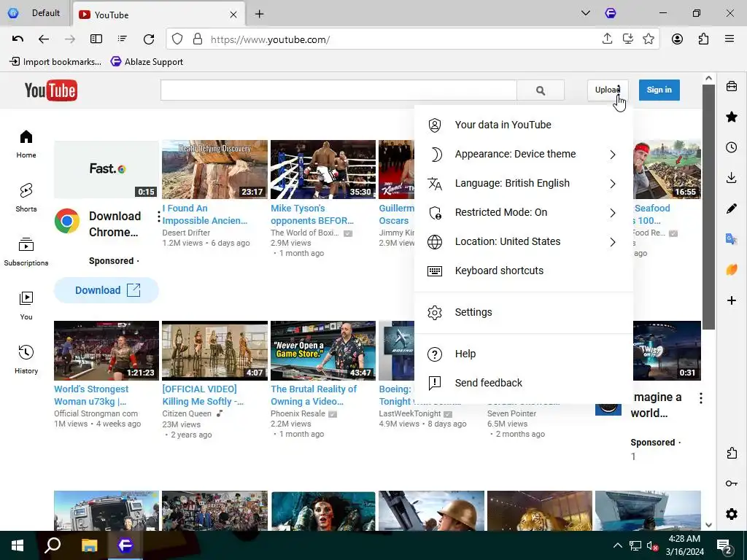Go back using the browser back arrow
The height and width of the screenshot is (560, 747).
[44, 39]
